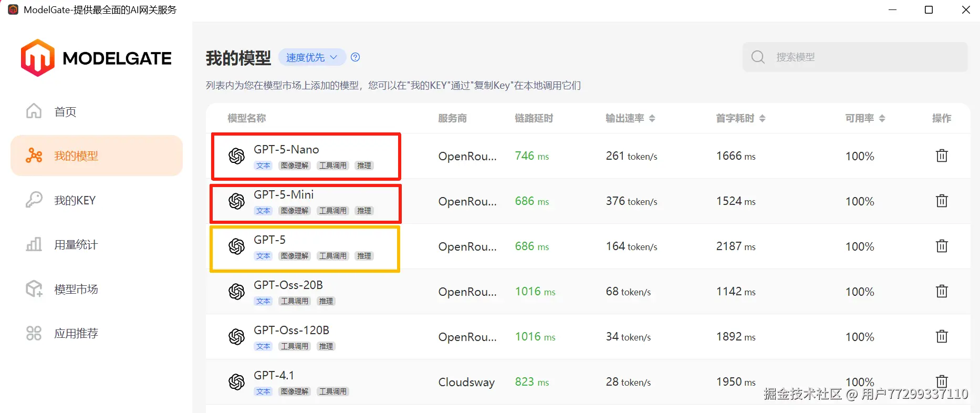
Task: Select the GPT-4.1 model name
Action: 274,375
